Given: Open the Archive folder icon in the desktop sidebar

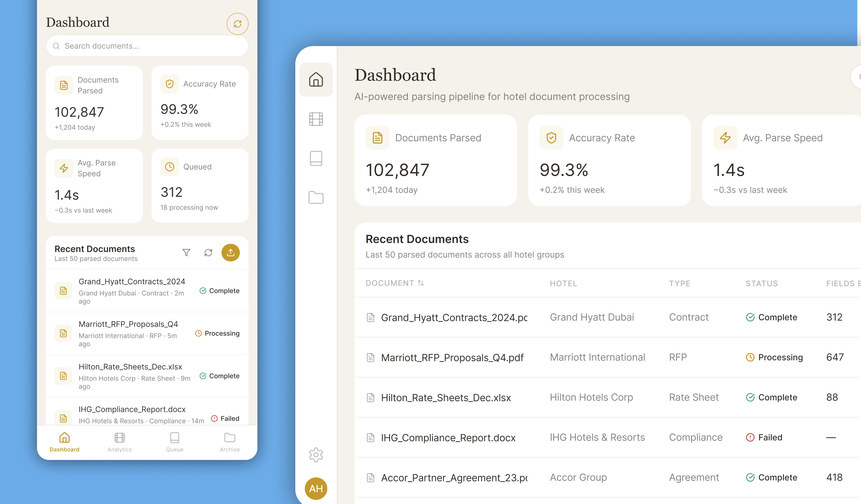Looking at the screenshot, I should click(316, 198).
